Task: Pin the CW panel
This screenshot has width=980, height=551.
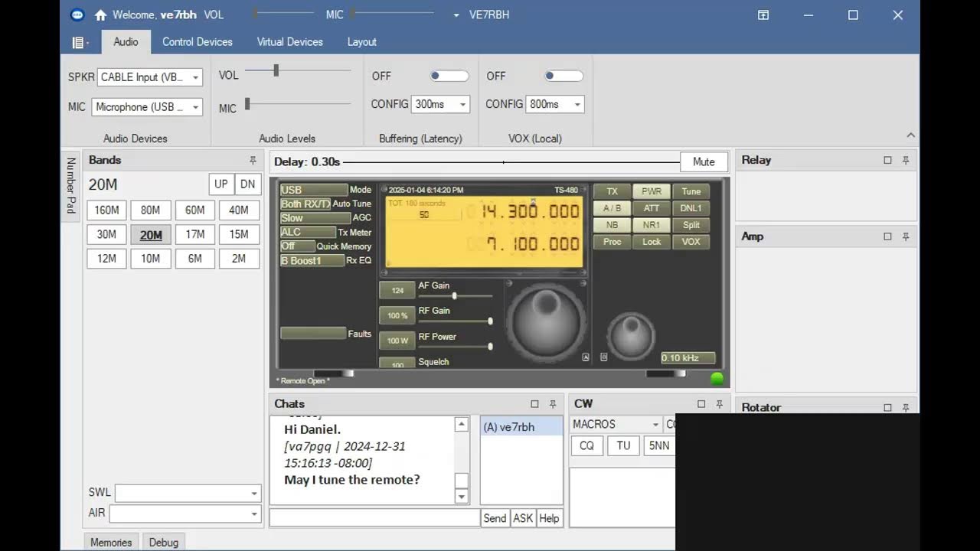Action: pos(719,404)
